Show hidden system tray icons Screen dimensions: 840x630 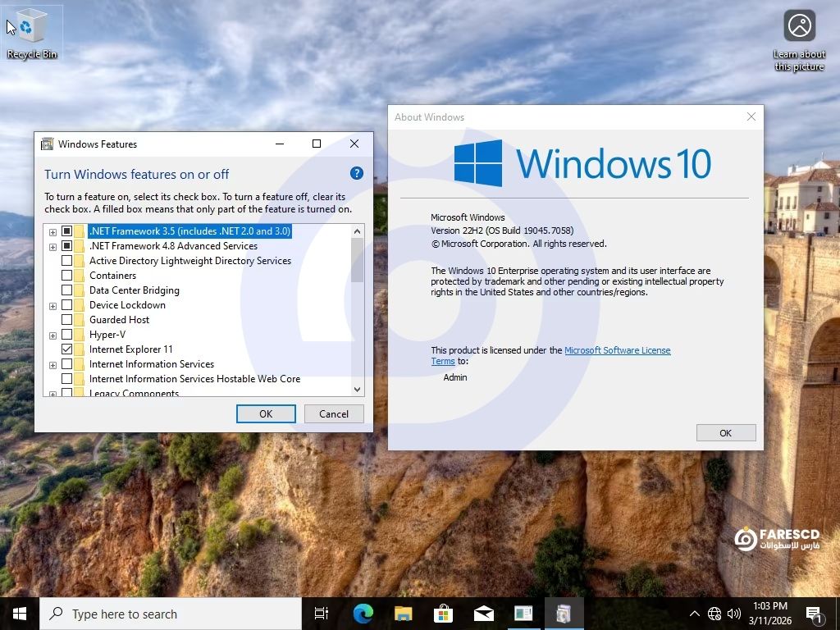(x=694, y=614)
